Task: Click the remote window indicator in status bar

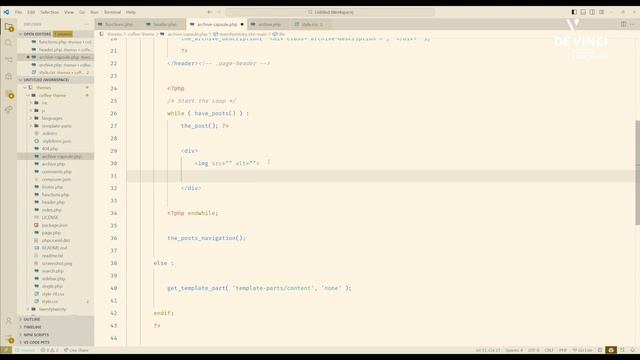Action: click(x=6, y=350)
